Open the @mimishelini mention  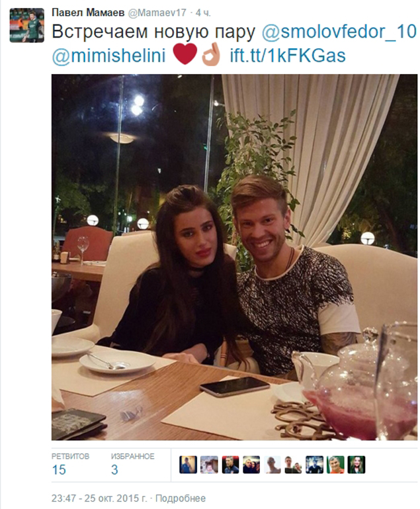109,55
